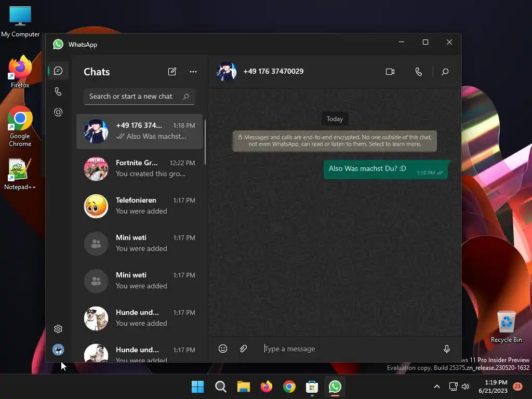Open the Status tab in WhatsApp sidebar
This screenshot has height=399, width=532.
pos(58,112)
